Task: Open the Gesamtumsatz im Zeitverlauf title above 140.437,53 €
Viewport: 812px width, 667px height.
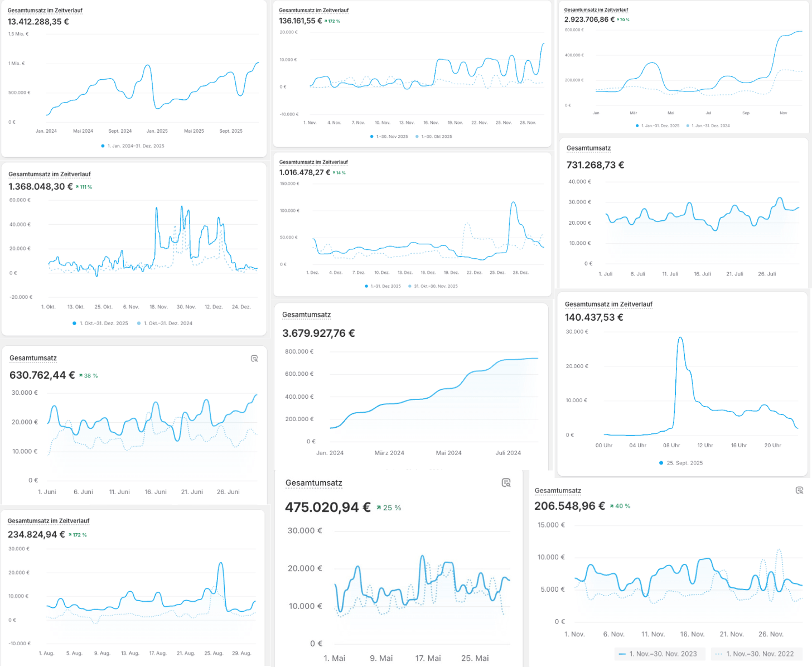Action: tap(608, 304)
